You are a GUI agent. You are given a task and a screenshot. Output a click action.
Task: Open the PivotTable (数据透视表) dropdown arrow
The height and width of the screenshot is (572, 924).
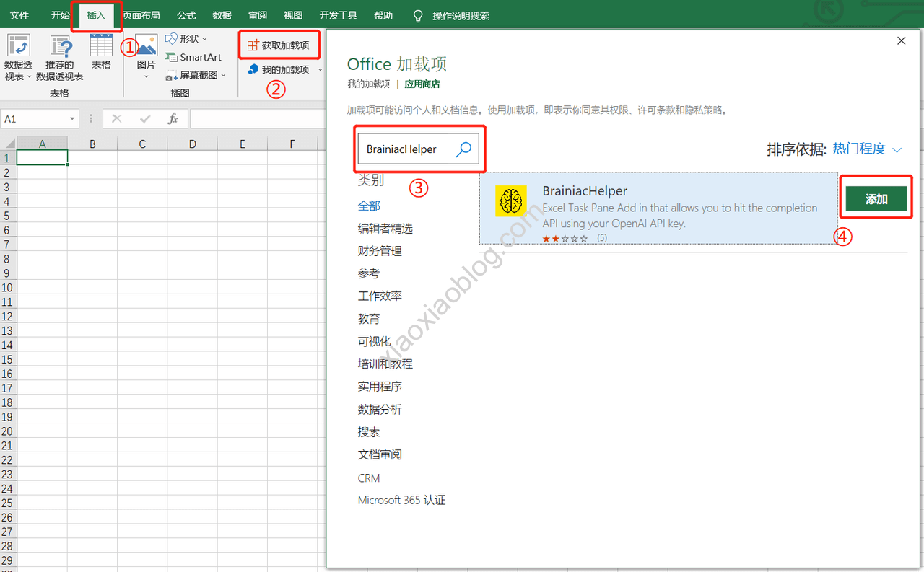30,77
